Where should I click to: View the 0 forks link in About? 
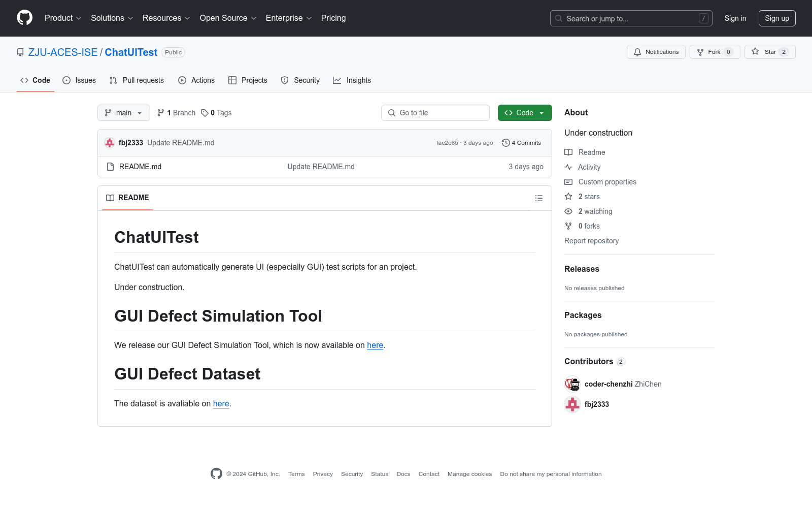pyautogui.click(x=582, y=226)
